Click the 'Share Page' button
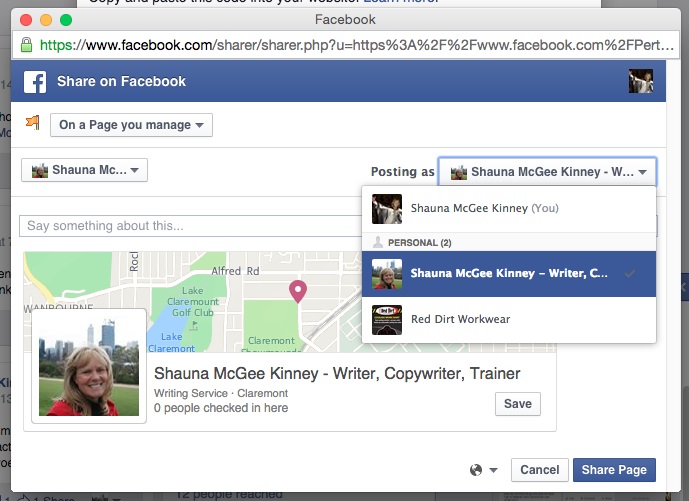 pyautogui.click(x=614, y=470)
